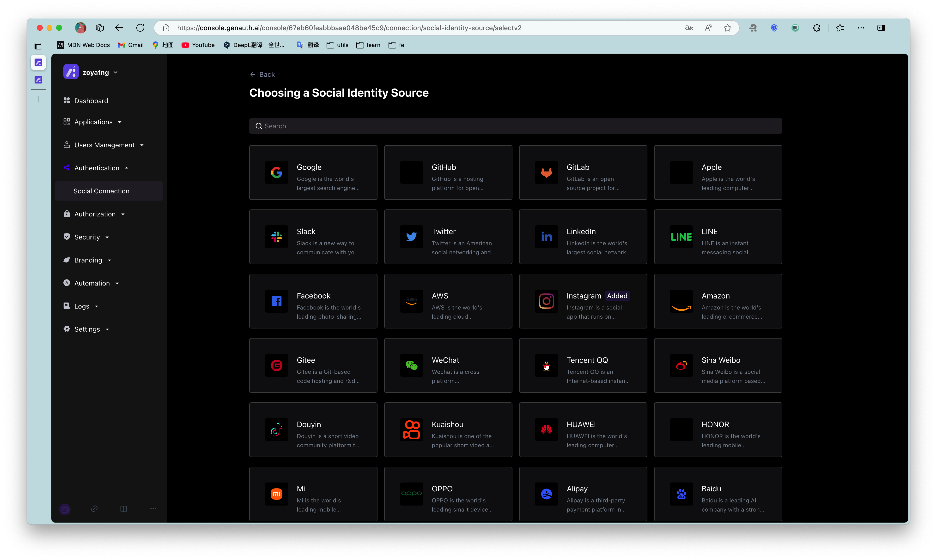Expand the Logs section
This screenshot has width=937, height=560.
tap(81, 306)
